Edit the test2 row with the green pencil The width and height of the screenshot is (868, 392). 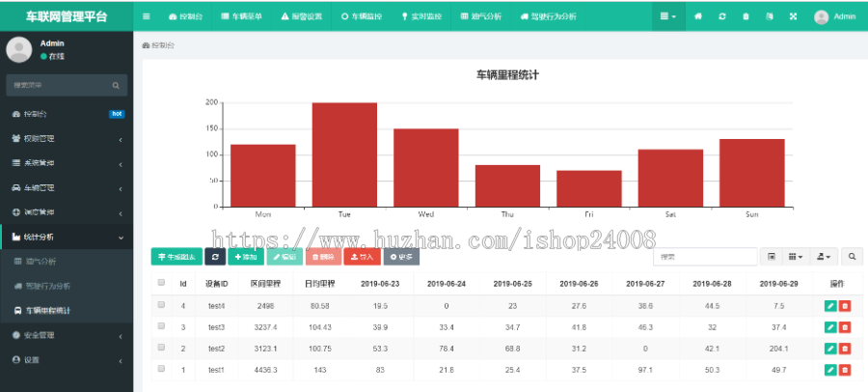830,349
